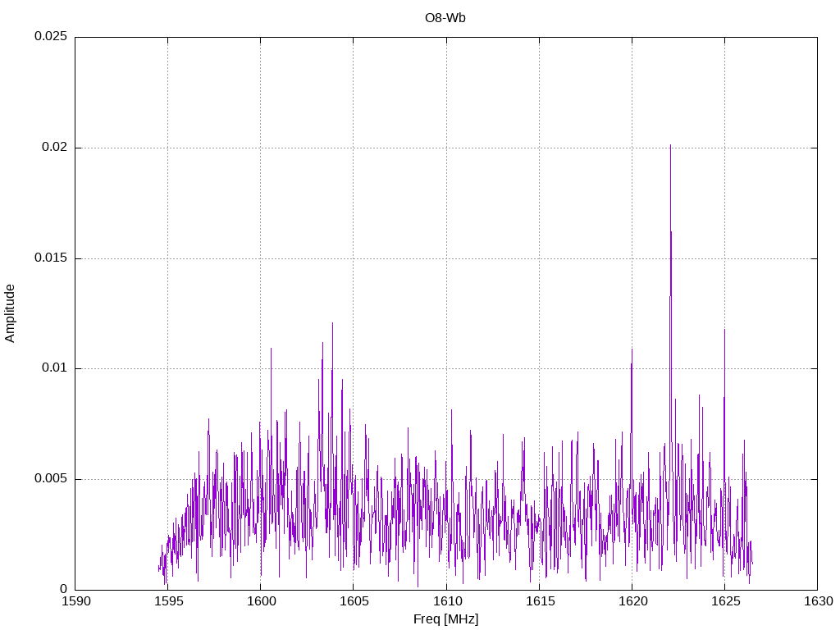The height and width of the screenshot is (630, 840).
Task: Click the 1630 x-axis tick label
Action: (819, 601)
